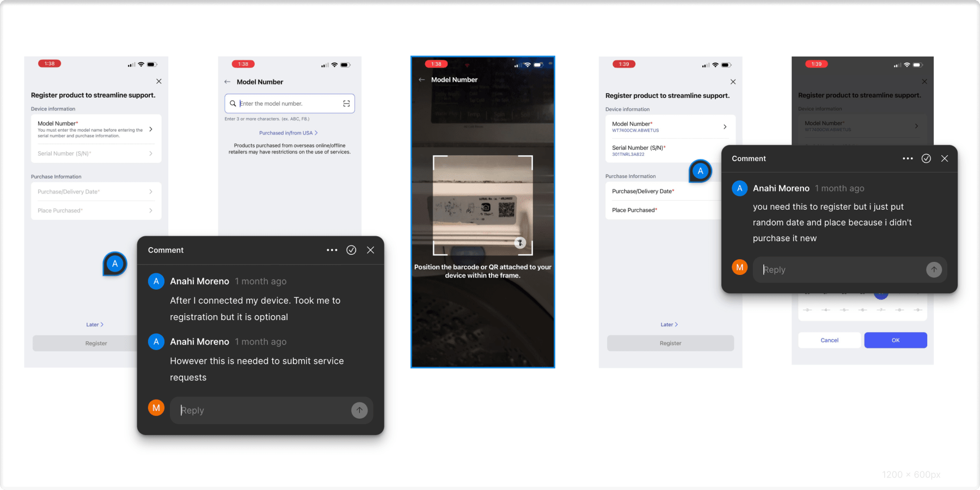Open more options in the 'After I connected' comment

click(x=332, y=250)
